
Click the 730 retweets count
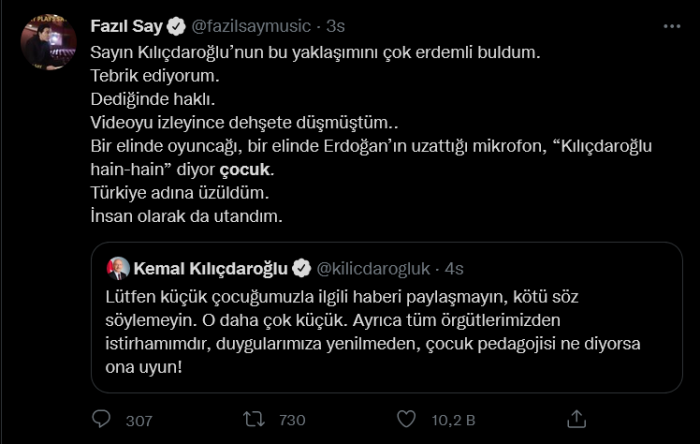[x=292, y=420]
